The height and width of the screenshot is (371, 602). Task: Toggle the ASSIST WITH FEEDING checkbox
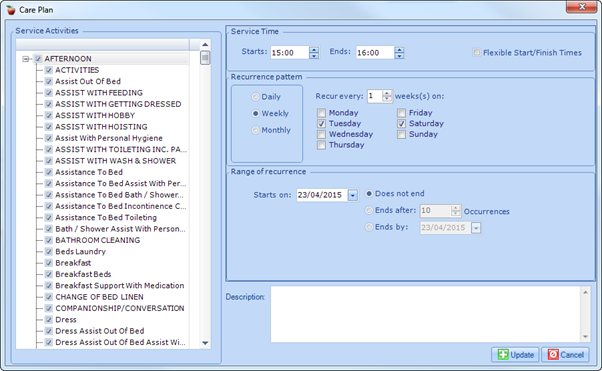coord(49,93)
